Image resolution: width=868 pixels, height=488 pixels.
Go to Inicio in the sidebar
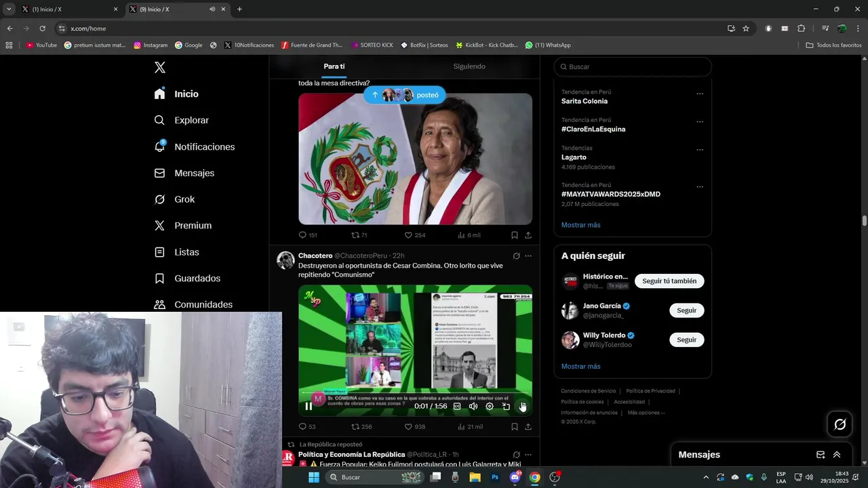[x=176, y=94]
